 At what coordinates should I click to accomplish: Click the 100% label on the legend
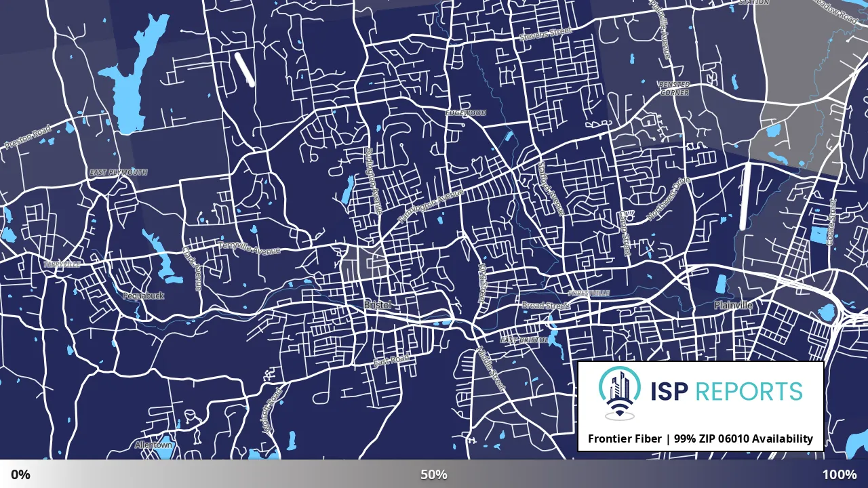coord(840,474)
